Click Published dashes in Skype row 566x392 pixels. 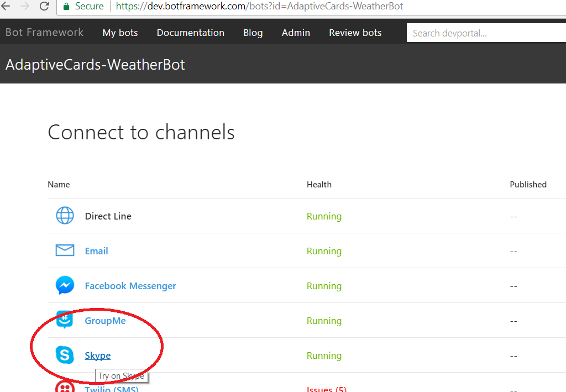pos(513,356)
